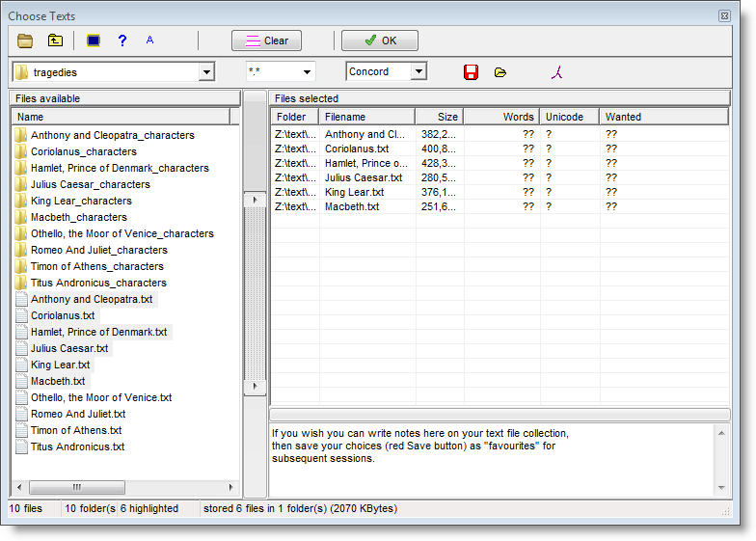Click the file list horizontal scrollbar thumb
Screen dimensions: 756x541
[77, 487]
